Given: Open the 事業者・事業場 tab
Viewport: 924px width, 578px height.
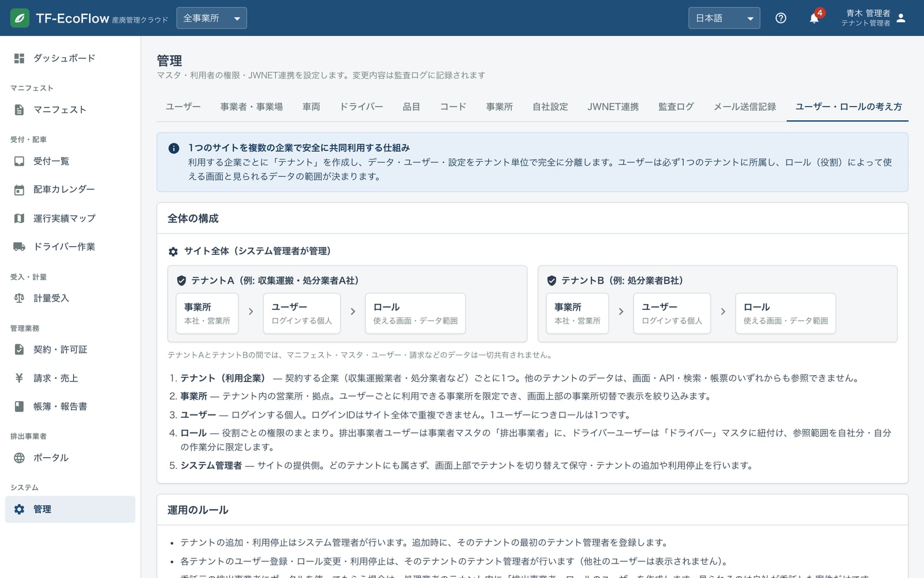Looking at the screenshot, I should point(251,107).
